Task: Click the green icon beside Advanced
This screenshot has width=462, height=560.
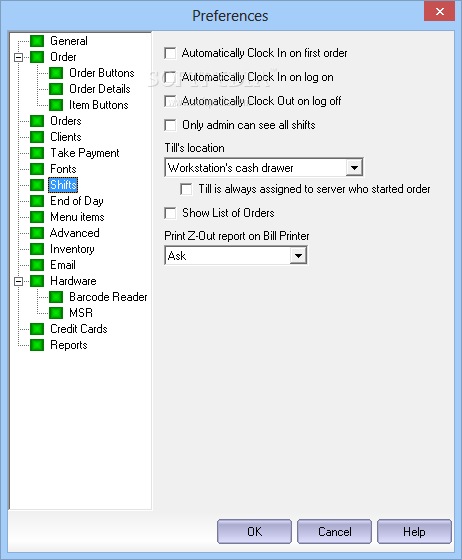Action: [37, 233]
